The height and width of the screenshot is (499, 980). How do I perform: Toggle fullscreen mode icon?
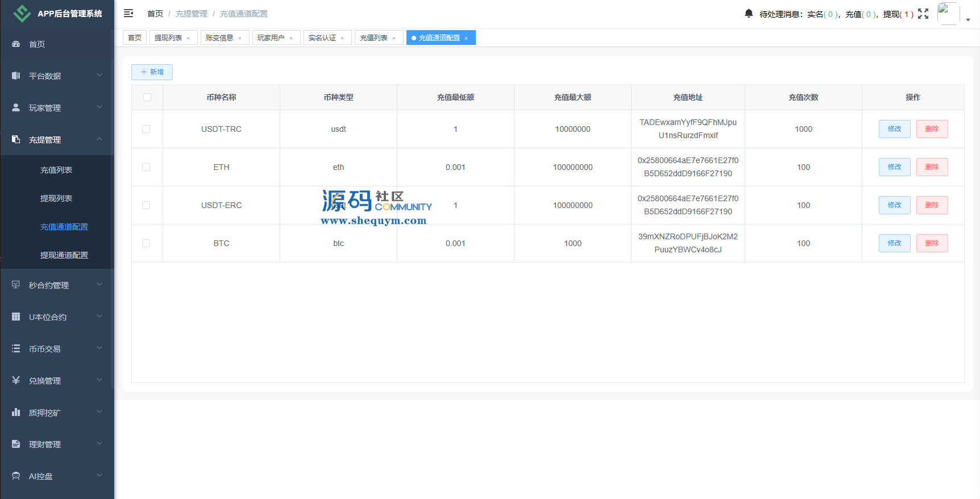pyautogui.click(x=923, y=14)
